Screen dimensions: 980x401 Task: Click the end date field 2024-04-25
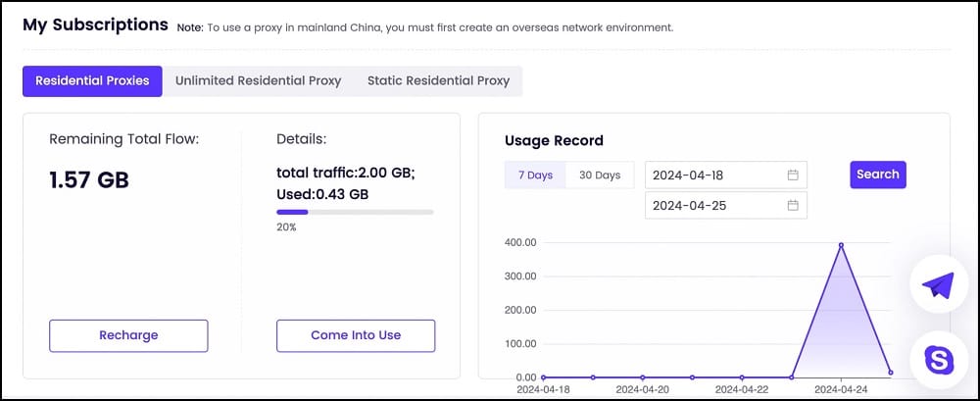coord(725,205)
